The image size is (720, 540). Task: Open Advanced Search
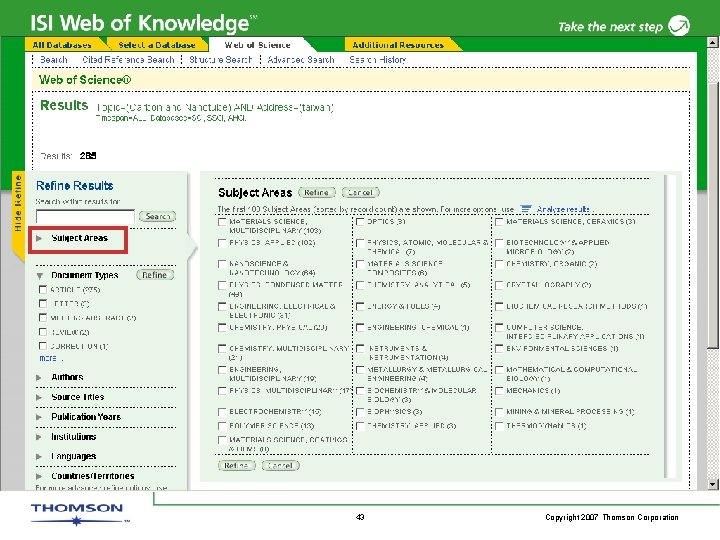point(301,60)
